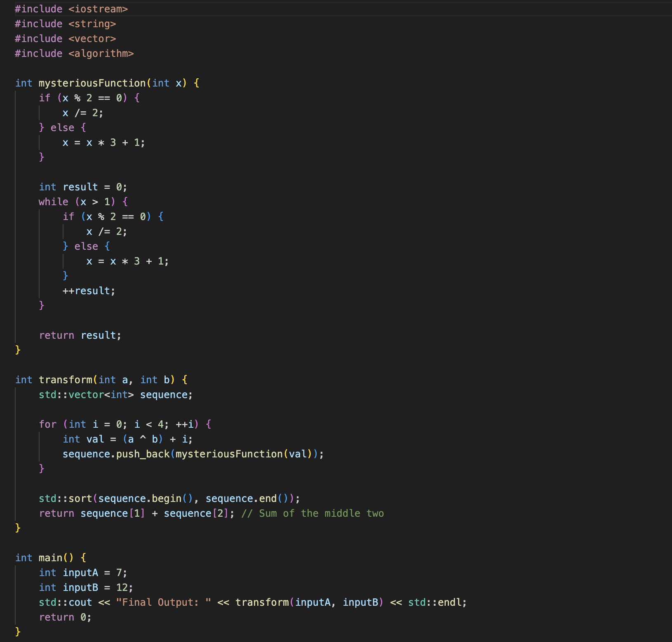Viewport: 672px width, 642px height.
Task: Click the '// Sum of the middle two' comment
Action: tap(313, 513)
